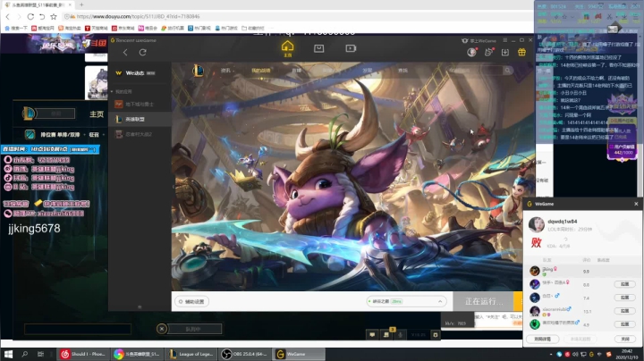The image size is (644, 361).
Task: Open Windows taskbar search
Action: coord(25,354)
